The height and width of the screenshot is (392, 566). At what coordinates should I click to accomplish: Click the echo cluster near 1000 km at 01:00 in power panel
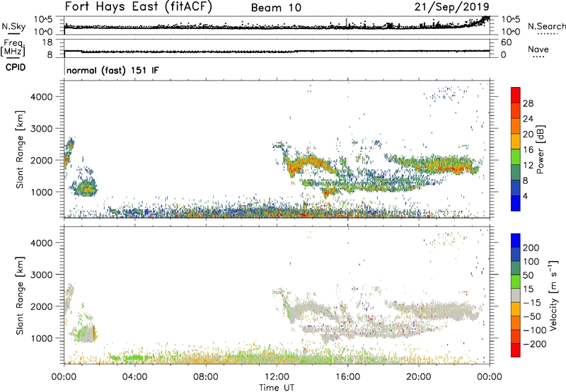tap(85, 188)
